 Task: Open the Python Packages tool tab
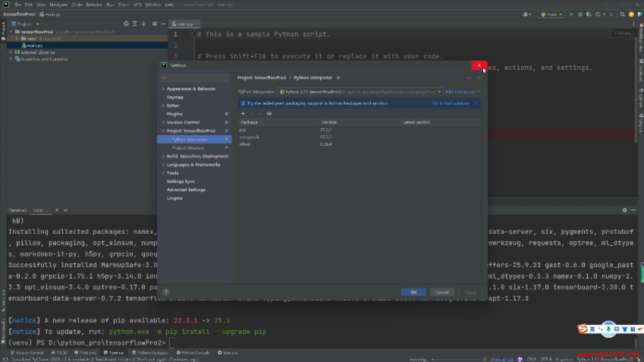pyautogui.click(x=150, y=353)
